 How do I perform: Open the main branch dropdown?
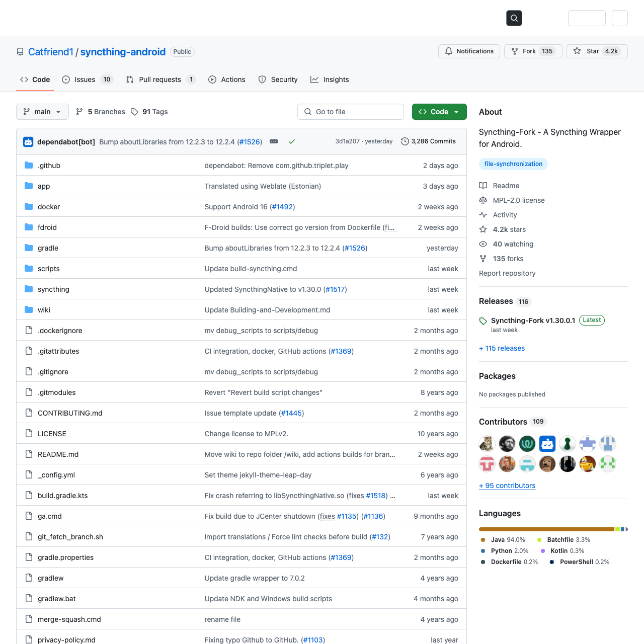click(x=42, y=112)
